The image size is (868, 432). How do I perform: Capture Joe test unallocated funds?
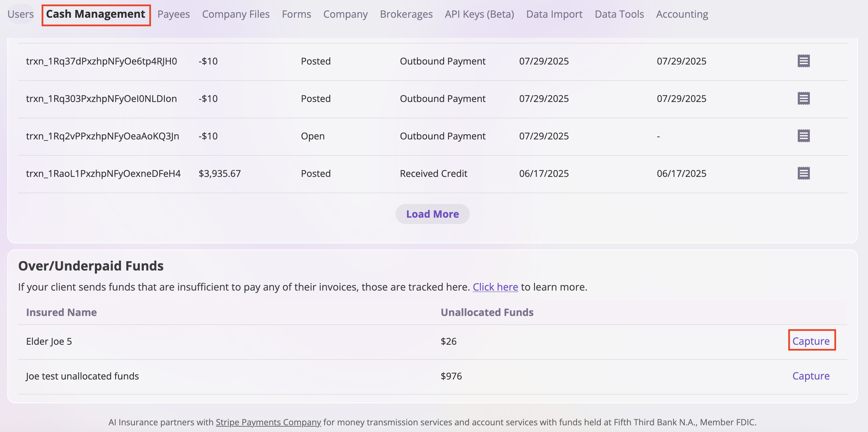pyautogui.click(x=811, y=376)
